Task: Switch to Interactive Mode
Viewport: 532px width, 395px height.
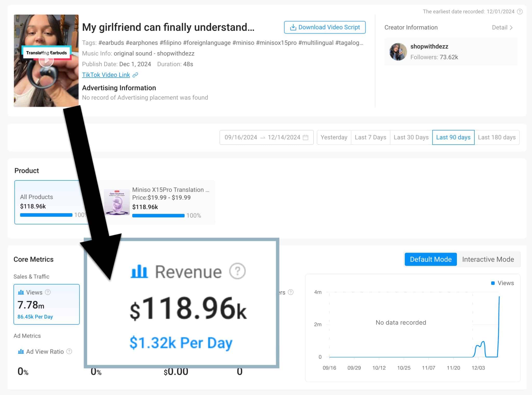Action: pyautogui.click(x=488, y=259)
